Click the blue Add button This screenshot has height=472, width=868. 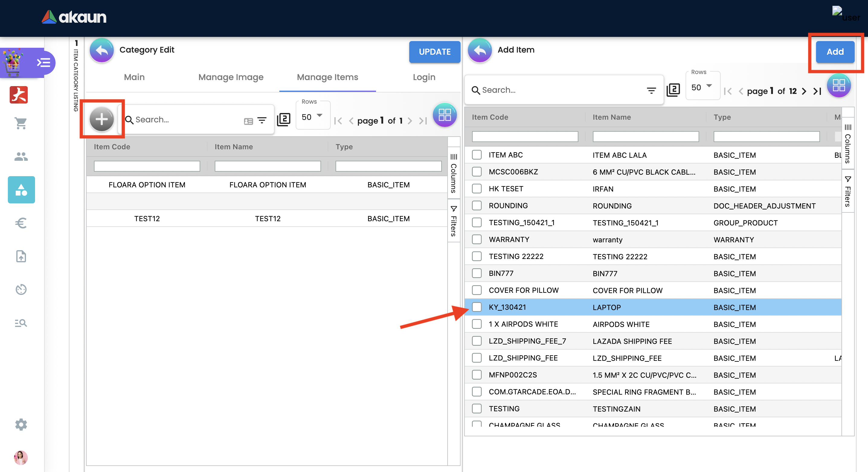click(x=835, y=52)
